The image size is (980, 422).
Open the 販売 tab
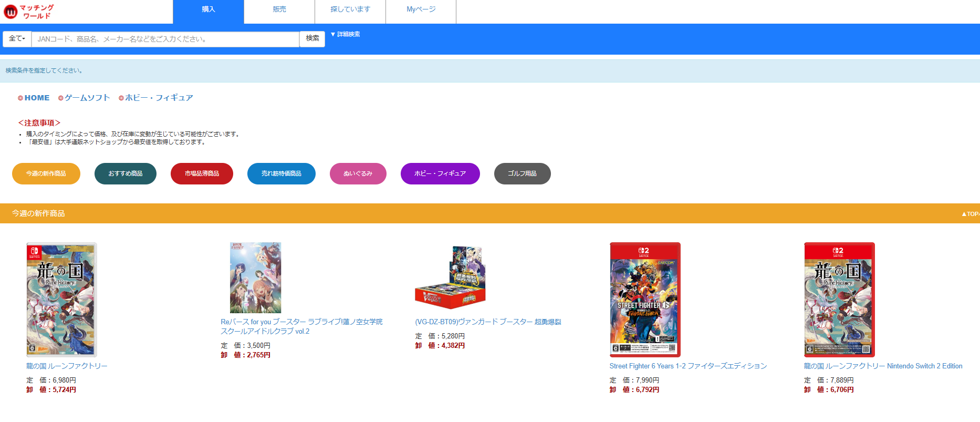(x=279, y=12)
